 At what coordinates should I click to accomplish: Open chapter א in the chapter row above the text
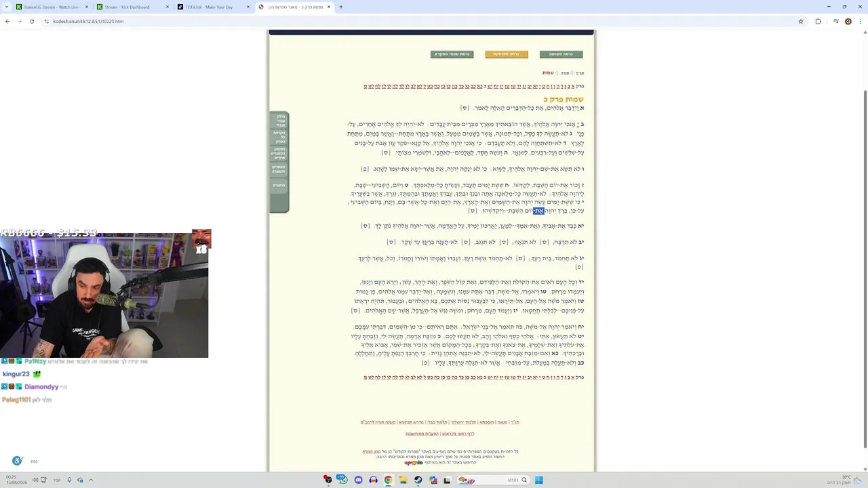pos(573,86)
